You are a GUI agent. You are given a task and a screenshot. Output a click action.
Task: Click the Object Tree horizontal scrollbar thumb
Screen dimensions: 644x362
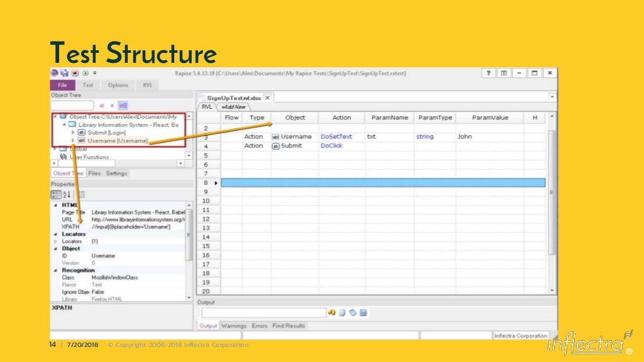87,163
